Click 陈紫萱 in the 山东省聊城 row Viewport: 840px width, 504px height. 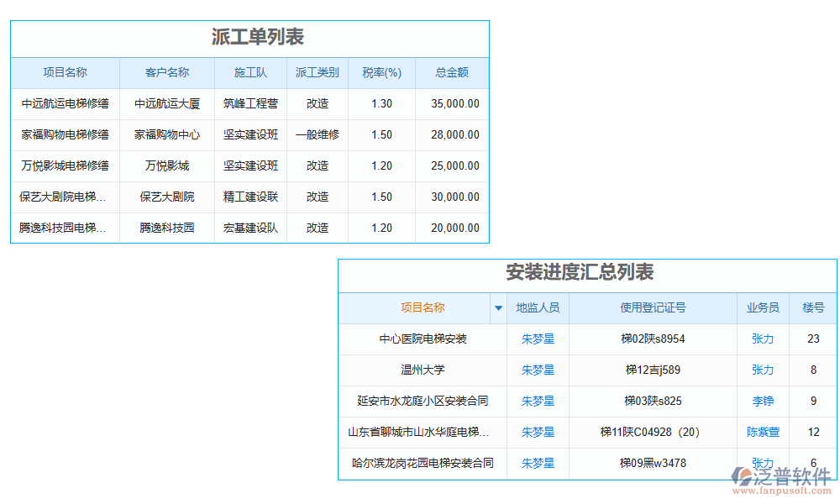click(762, 433)
